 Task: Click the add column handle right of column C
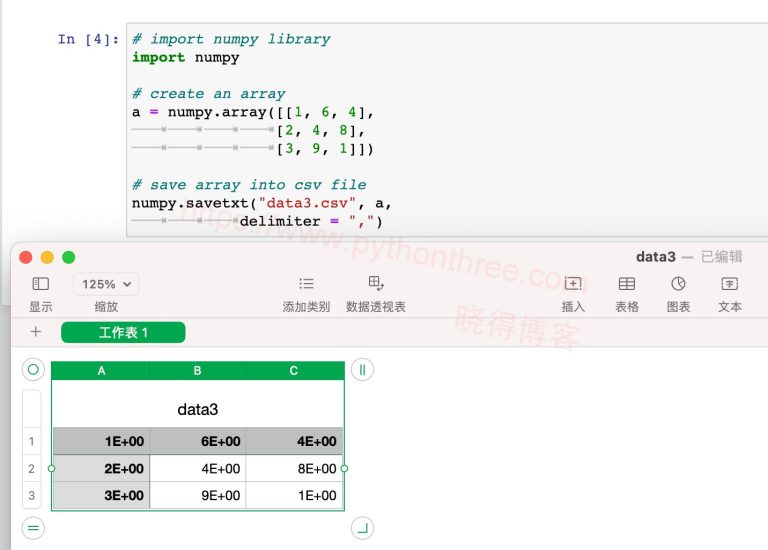tap(362, 370)
